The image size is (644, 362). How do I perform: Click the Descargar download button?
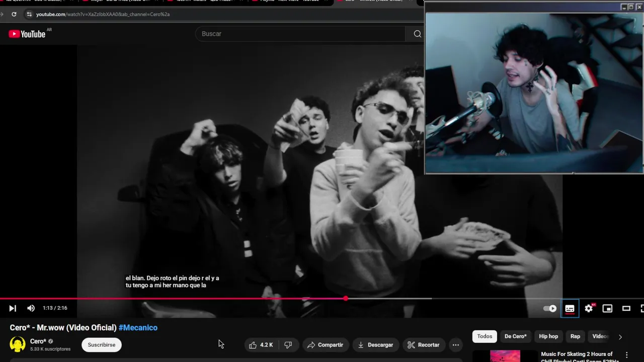tap(375, 345)
